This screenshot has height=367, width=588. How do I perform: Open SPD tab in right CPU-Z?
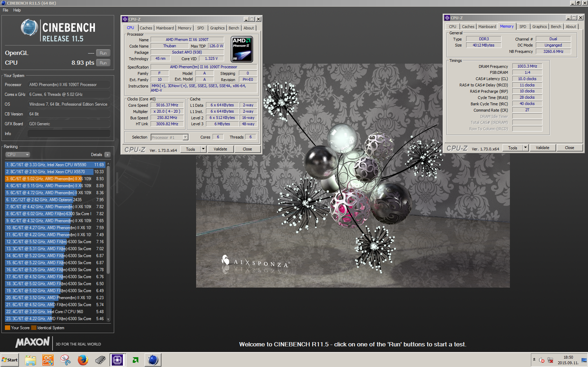(523, 27)
